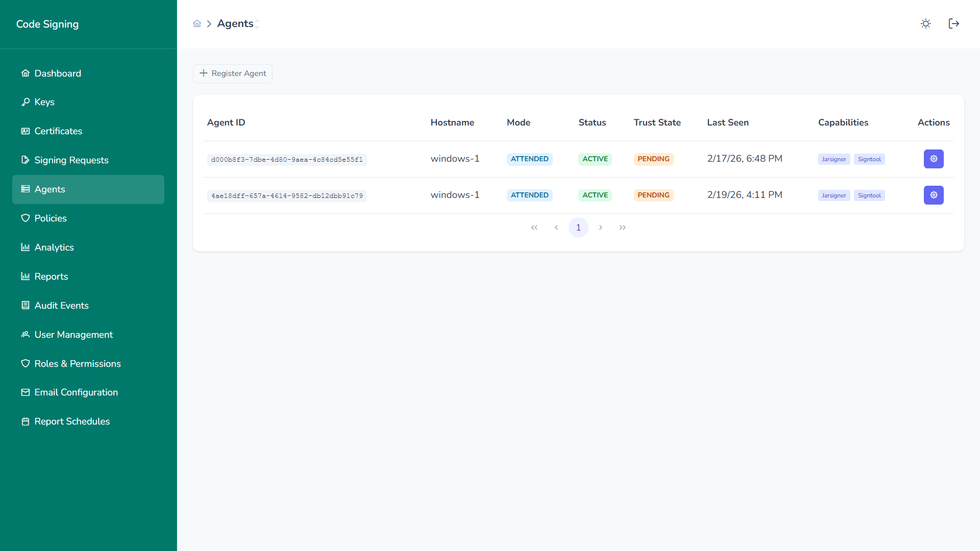Jump to first page with double-left chevron
980x551 pixels.
click(534, 228)
